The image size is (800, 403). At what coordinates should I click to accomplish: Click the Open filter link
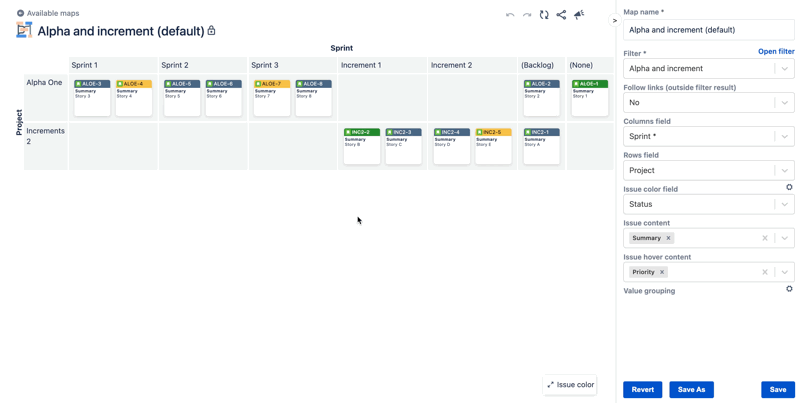point(776,52)
